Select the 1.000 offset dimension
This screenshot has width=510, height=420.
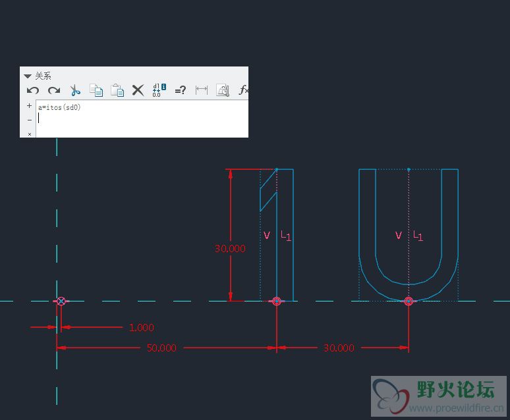tap(142, 327)
